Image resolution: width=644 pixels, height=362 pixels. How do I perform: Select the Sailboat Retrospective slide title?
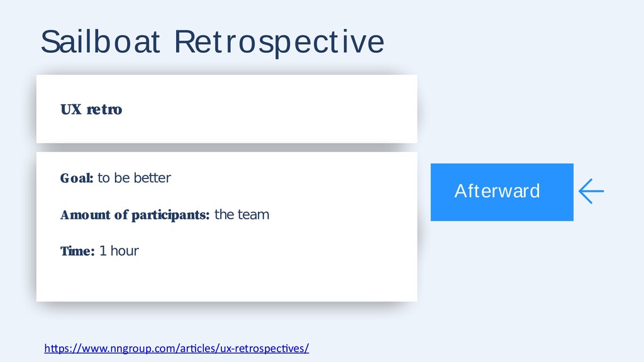coord(213,42)
